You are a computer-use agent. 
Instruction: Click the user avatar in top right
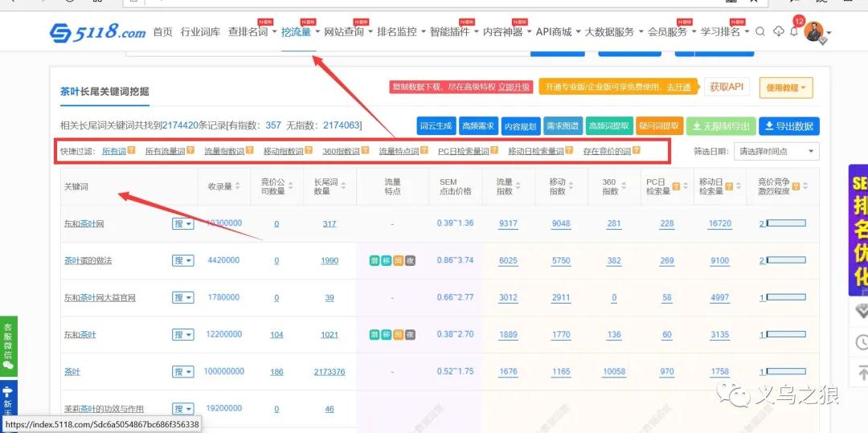813,32
